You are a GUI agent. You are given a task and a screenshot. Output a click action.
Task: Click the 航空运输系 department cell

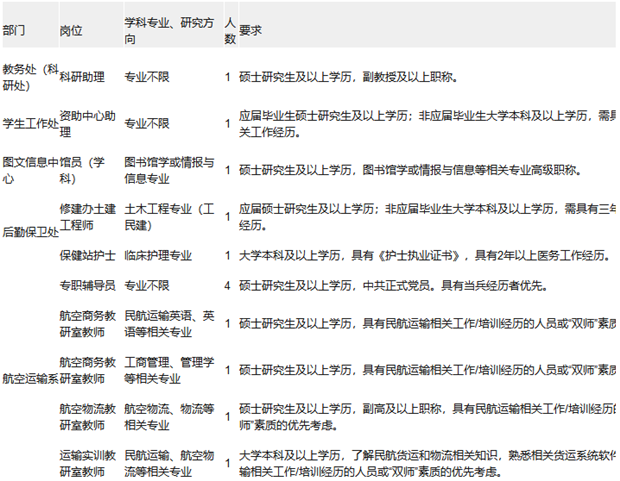(x=30, y=379)
